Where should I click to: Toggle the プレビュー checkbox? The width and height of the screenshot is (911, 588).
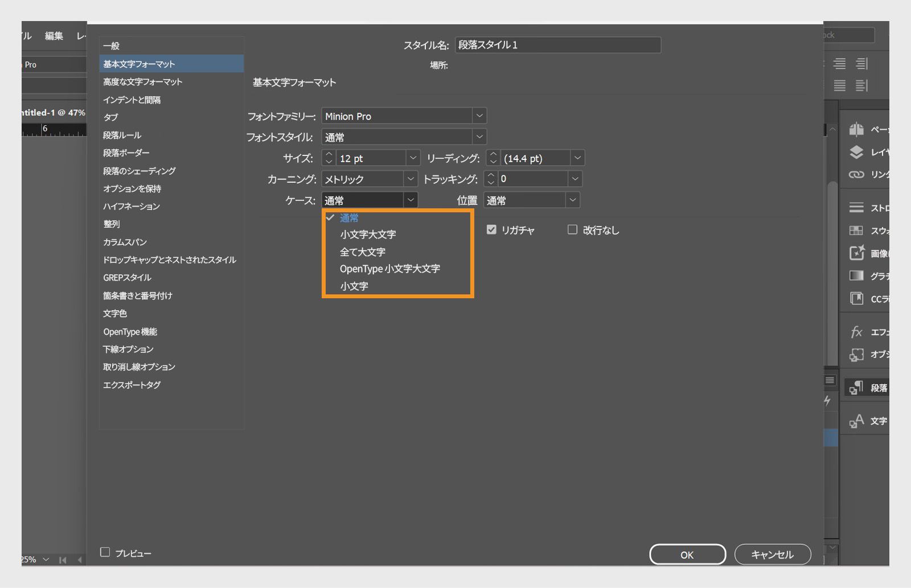pyautogui.click(x=105, y=552)
